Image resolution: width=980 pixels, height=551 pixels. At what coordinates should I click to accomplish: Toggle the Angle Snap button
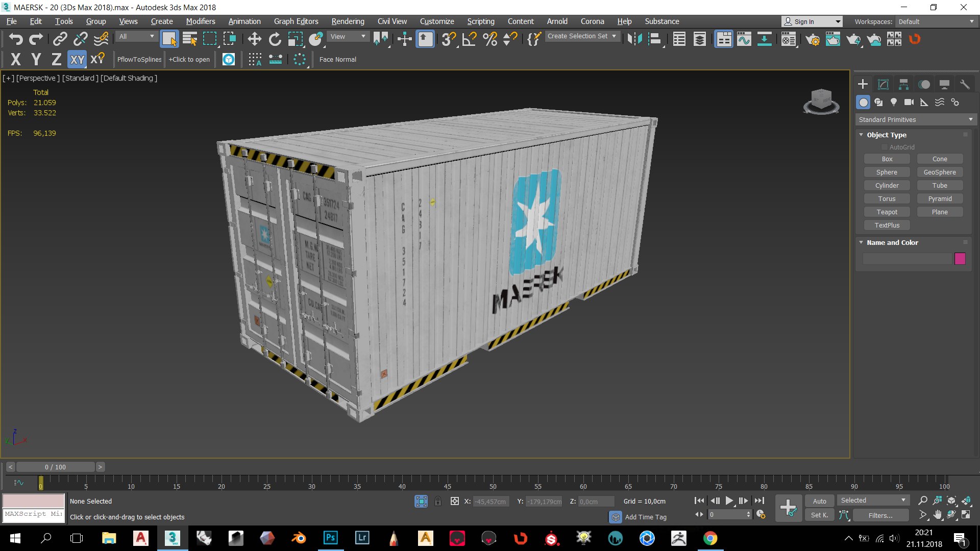click(469, 39)
